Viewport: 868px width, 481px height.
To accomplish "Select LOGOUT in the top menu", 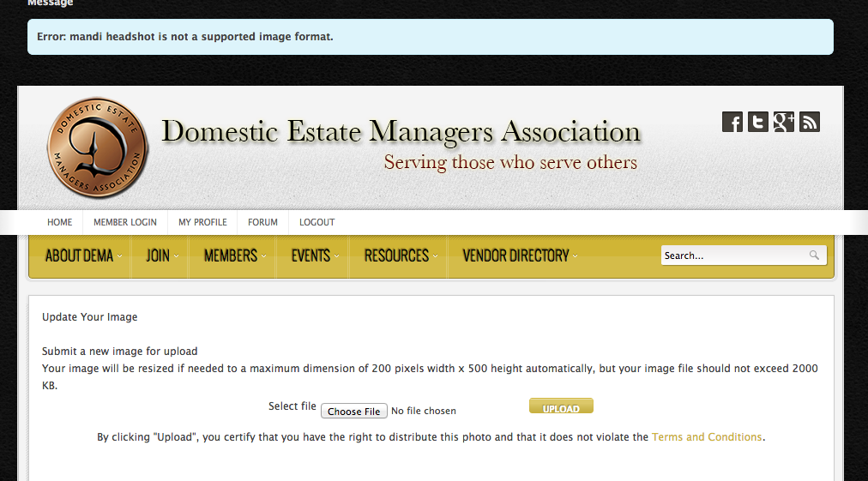I will (316, 222).
